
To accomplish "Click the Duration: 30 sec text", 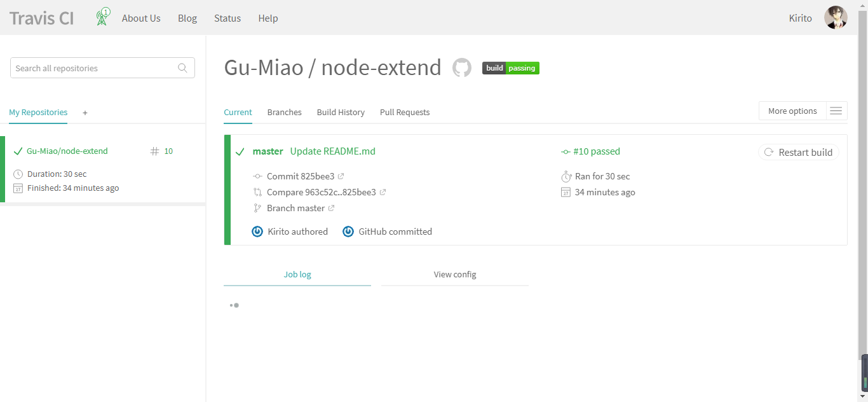I will tap(57, 174).
